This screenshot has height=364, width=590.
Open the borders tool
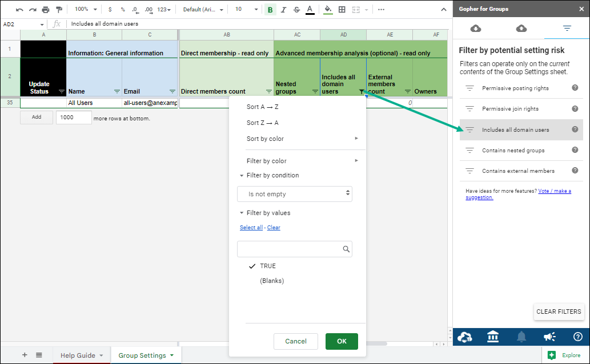(x=342, y=10)
